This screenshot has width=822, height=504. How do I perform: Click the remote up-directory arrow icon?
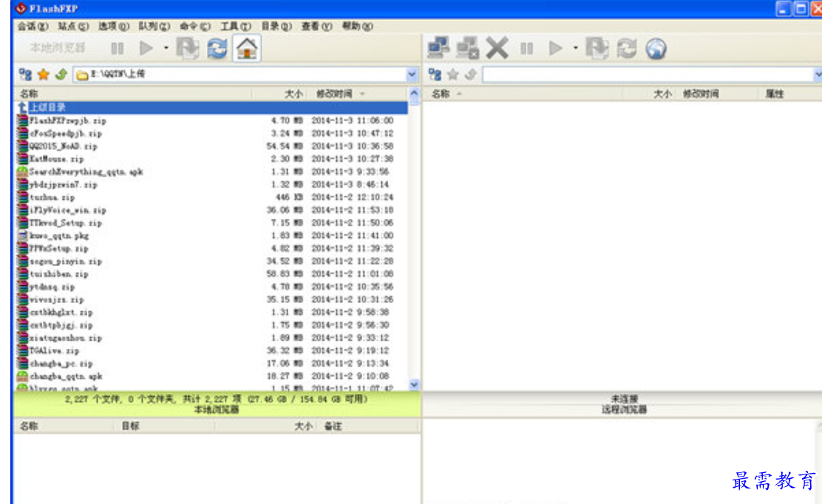[x=471, y=75]
